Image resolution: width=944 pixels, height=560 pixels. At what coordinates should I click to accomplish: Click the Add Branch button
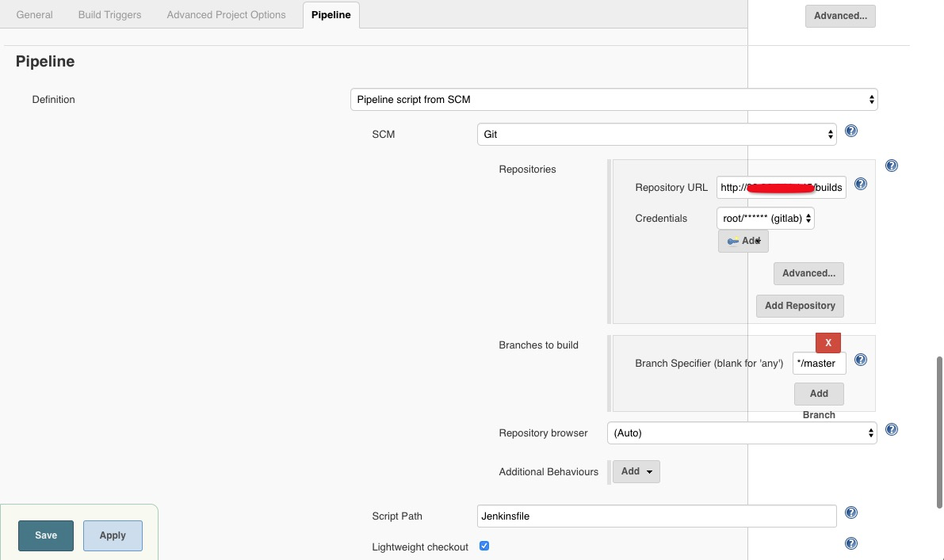pos(819,394)
